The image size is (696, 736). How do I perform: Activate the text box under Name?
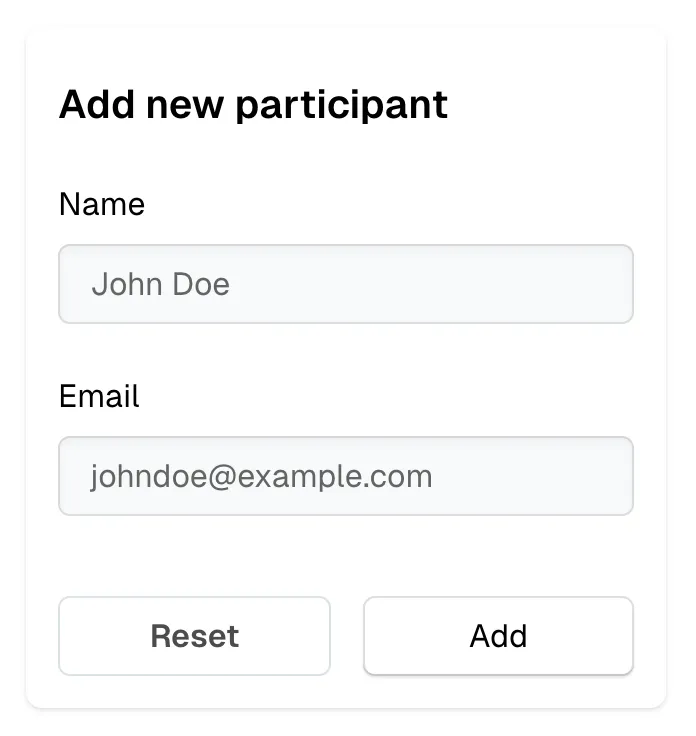[346, 284]
